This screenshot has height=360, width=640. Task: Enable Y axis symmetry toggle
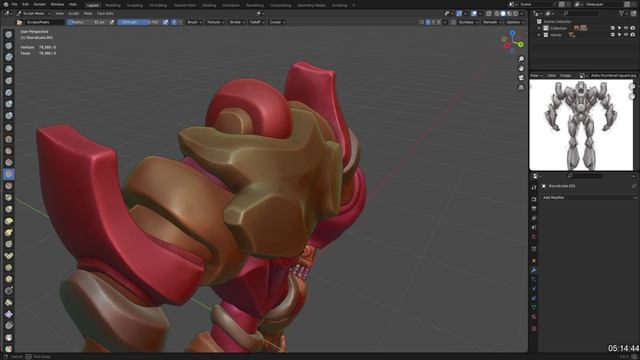pos(433,22)
